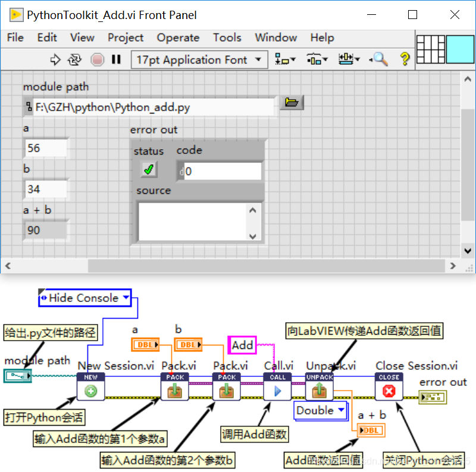Click the front panel vertical scrollbar down arrow
This screenshot has width=476, height=472.
[468, 251]
